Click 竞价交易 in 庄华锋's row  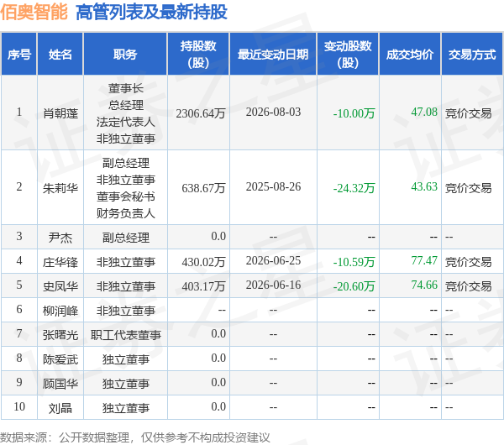(469, 262)
